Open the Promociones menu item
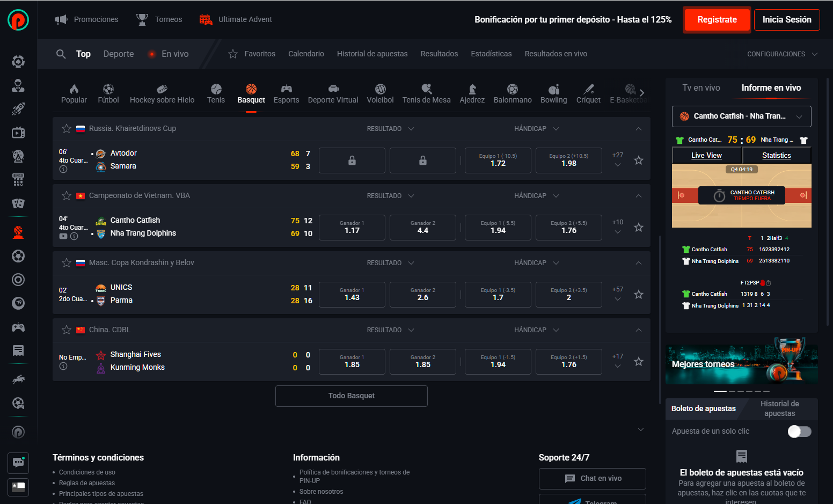This screenshot has height=504, width=833. (x=86, y=20)
